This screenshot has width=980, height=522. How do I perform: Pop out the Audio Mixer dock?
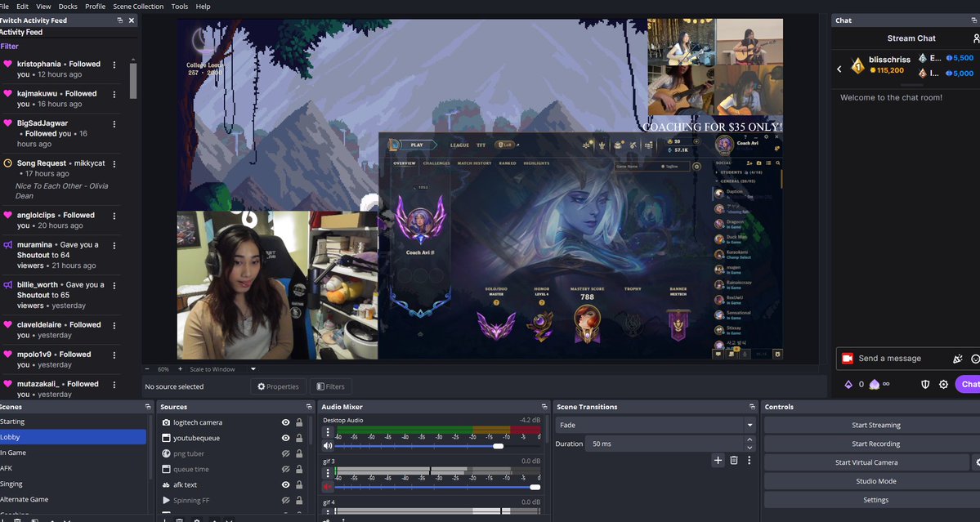[x=544, y=407]
